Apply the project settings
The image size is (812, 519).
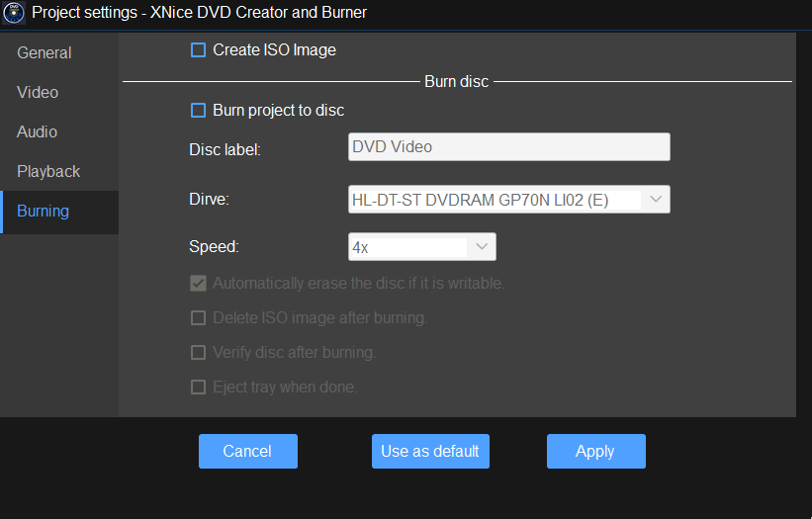[x=595, y=451]
